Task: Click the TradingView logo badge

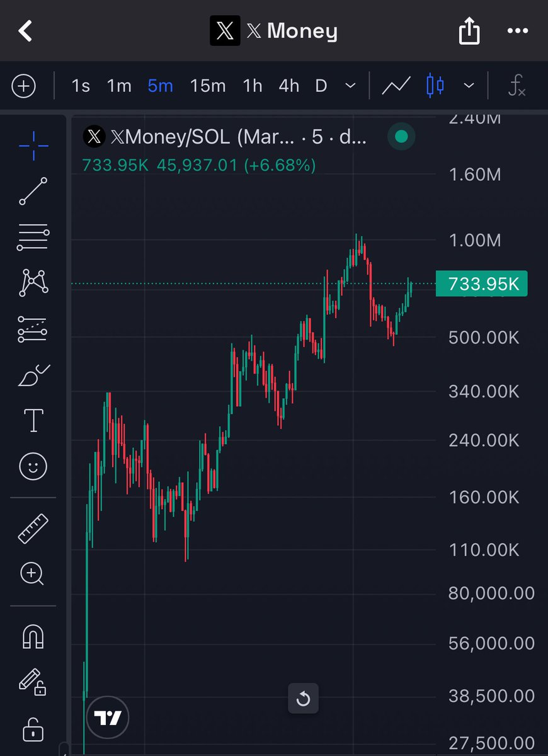Action: tap(108, 717)
